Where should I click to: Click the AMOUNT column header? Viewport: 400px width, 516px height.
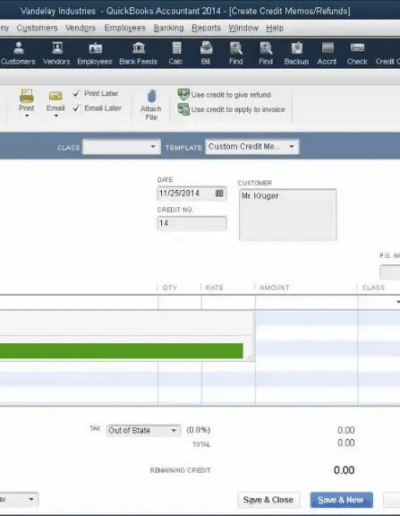click(x=274, y=288)
